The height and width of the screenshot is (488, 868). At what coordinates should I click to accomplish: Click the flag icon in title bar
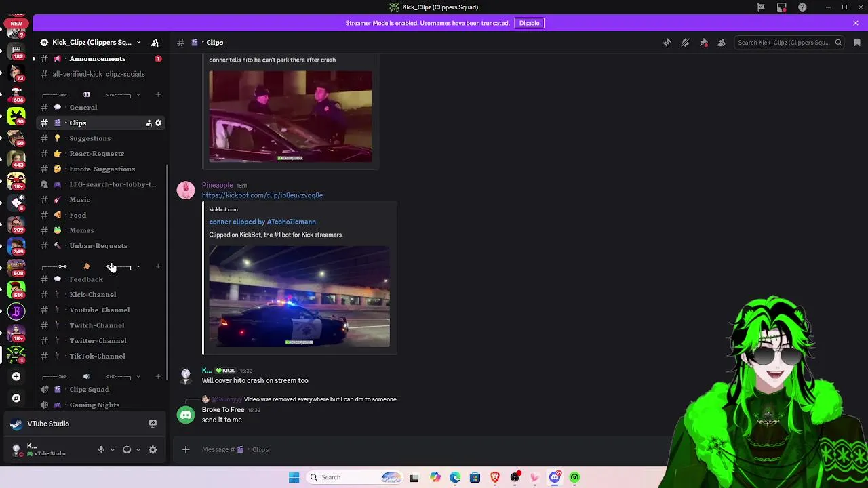761,7
